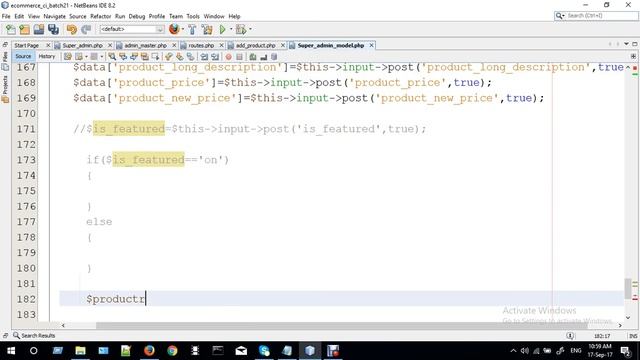The image size is (640, 360).
Task: Maximize the editor window with tab-bar icon
Action: click(635, 44)
